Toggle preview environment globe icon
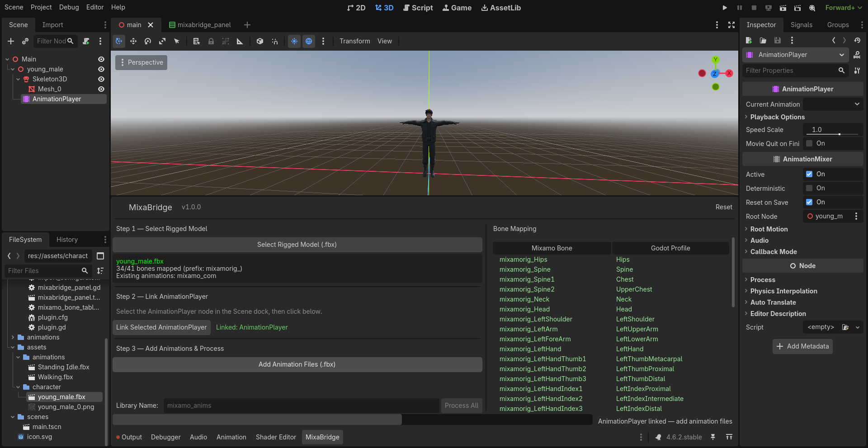Screen dimensions: 868x448 click(x=309, y=41)
